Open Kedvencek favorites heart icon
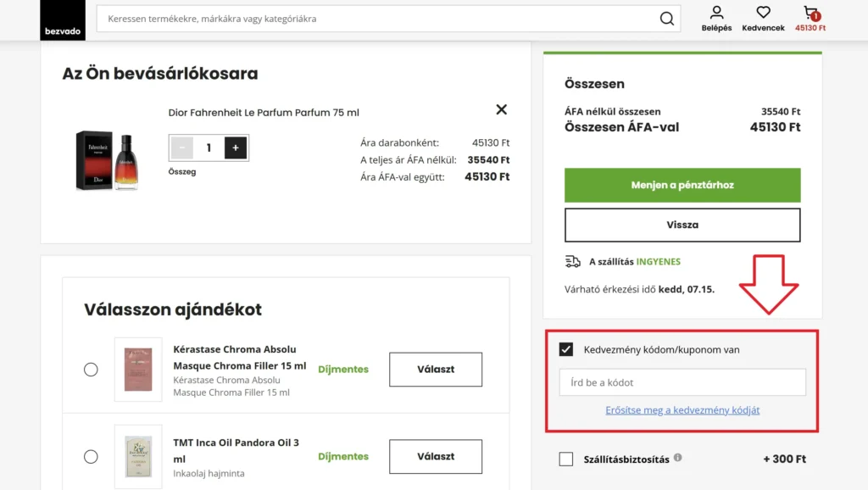The height and width of the screenshot is (490, 868). coord(763,19)
